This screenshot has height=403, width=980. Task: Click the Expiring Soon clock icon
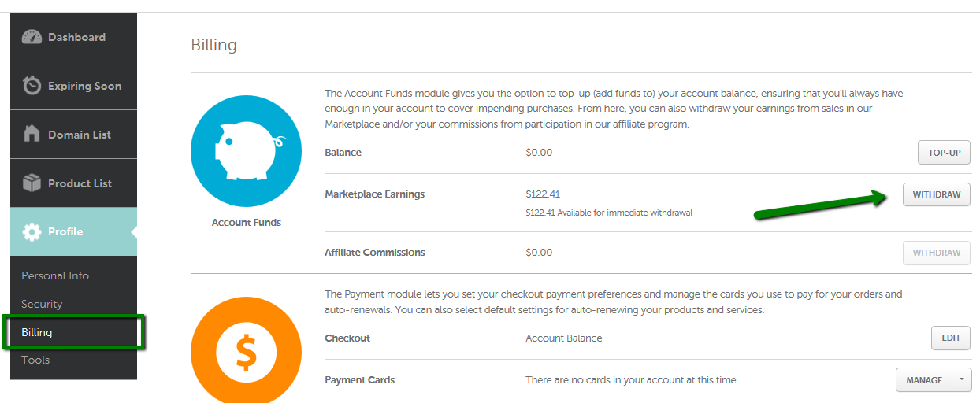pos(32,86)
